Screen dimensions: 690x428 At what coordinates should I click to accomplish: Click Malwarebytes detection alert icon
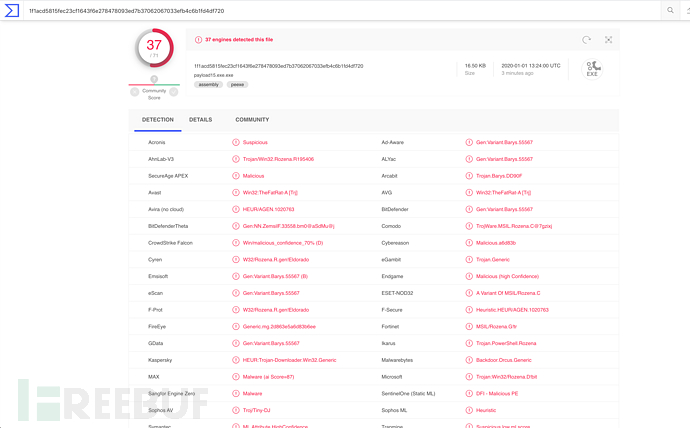[x=469, y=360]
